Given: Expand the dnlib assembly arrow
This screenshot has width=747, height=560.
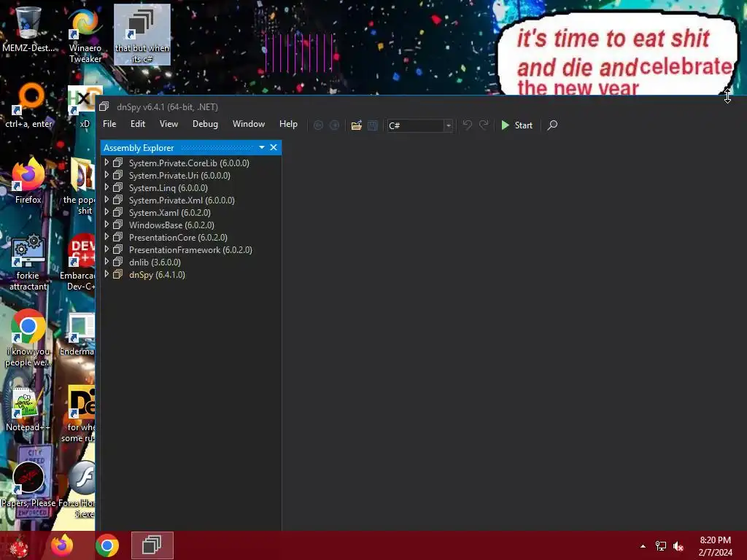Looking at the screenshot, I should tap(107, 262).
